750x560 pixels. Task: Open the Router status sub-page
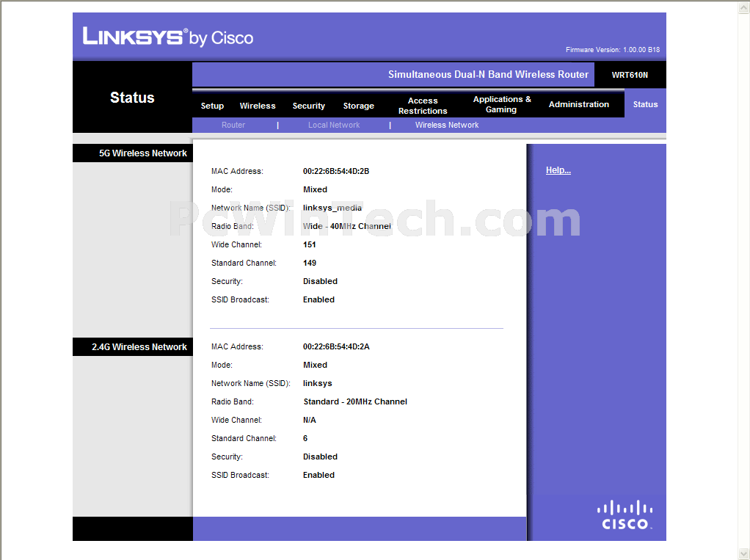coord(233,125)
